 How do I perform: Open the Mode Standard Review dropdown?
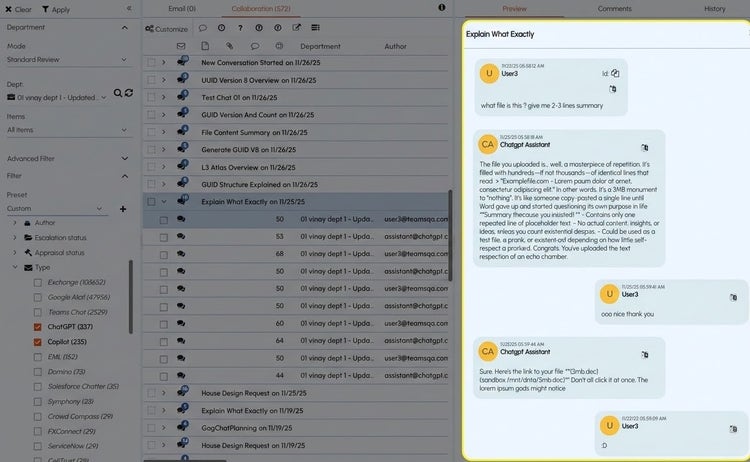tap(66, 59)
